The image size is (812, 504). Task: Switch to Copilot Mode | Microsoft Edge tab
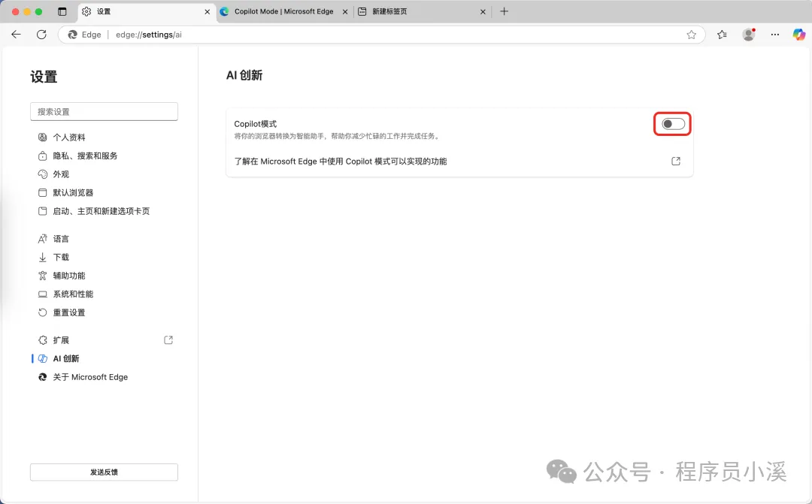click(x=283, y=11)
